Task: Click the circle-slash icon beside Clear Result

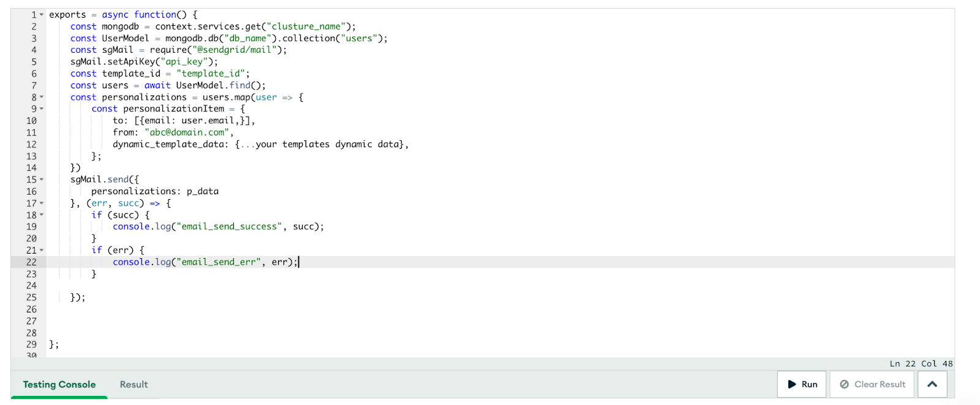Action: [845, 384]
